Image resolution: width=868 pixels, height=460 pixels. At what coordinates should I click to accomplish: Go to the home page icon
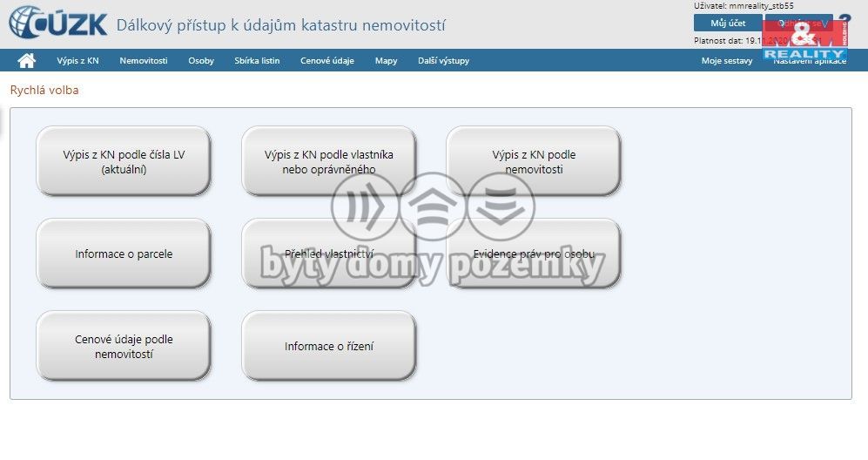(x=27, y=60)
